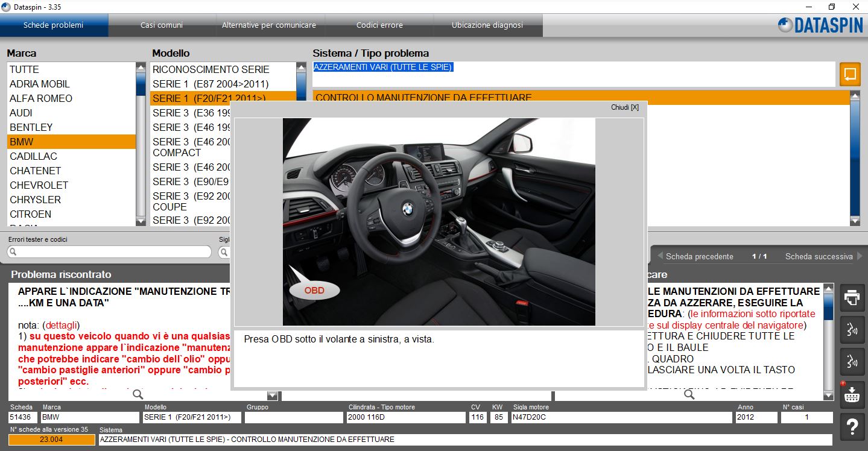The width and height of the screenshot is (868, 451).
Task: Click the blue scrollbar thumb of the procedure text
Action: pyautogui.click(x=829, y=307)
